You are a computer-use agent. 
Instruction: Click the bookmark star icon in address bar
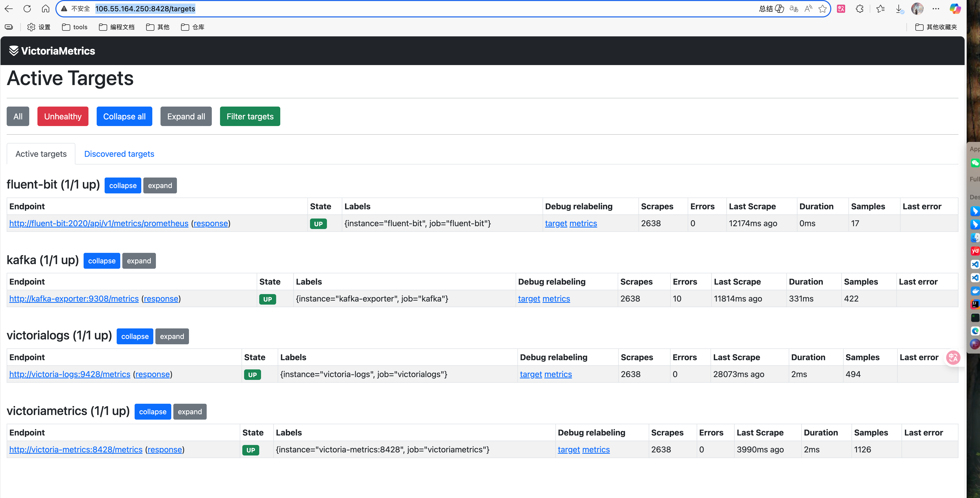[823, 9]
